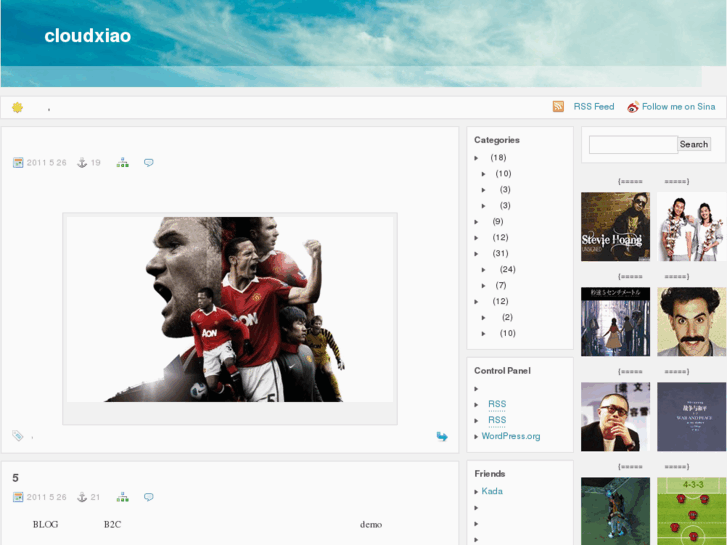Click the Friends heading
This screenshot has height=545, width=727.
[x=490, y=474]
